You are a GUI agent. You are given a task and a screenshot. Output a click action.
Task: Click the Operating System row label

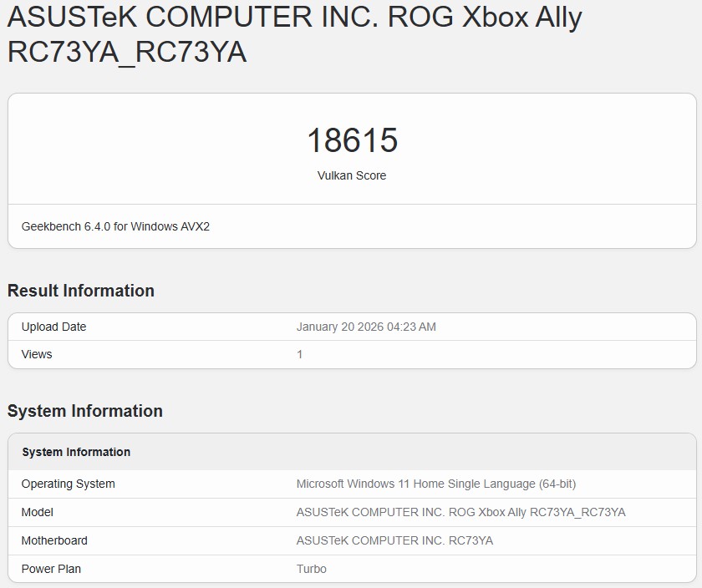point(69,484)
